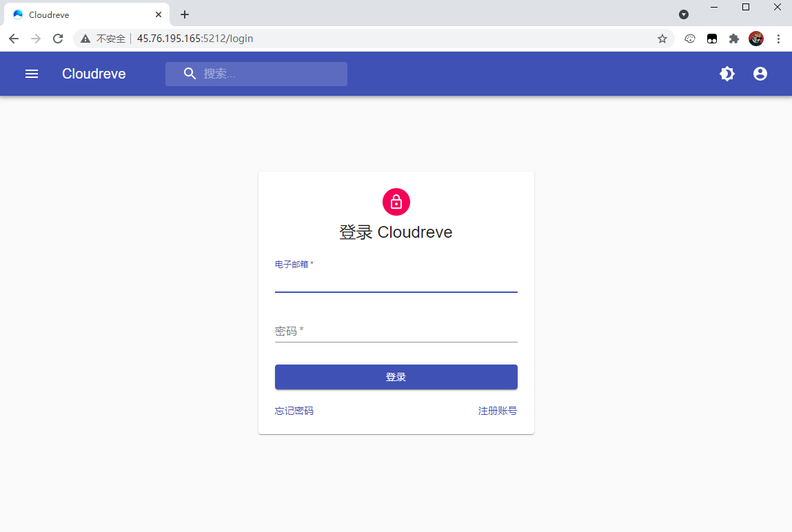Click the 登录 login button
792x532 pixels.
point(396,377)
